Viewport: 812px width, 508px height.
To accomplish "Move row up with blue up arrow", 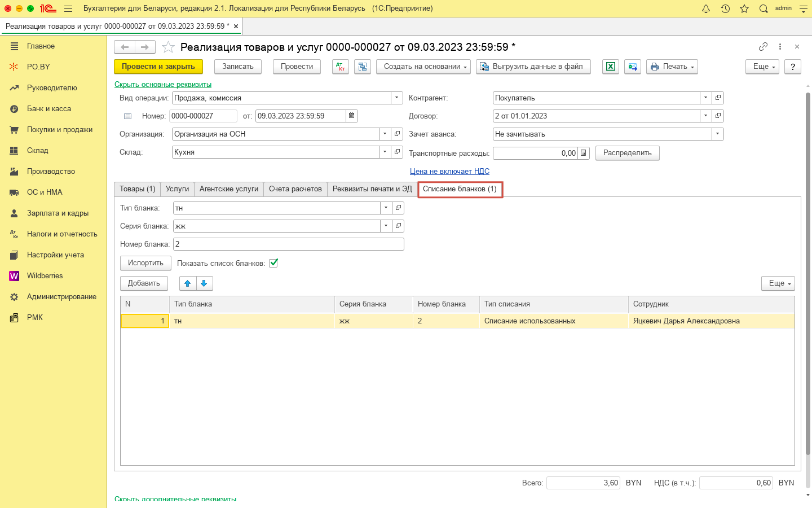I will click(188, 283).
